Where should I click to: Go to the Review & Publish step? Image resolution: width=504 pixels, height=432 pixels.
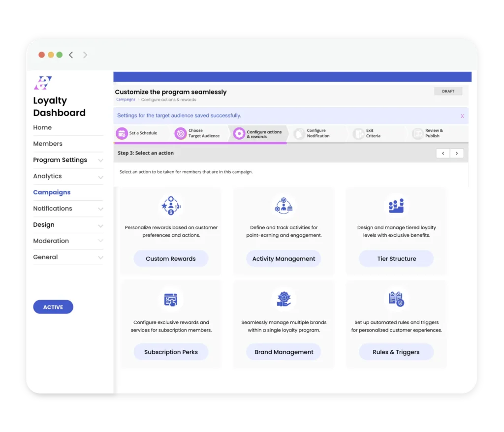click(433, 133)
